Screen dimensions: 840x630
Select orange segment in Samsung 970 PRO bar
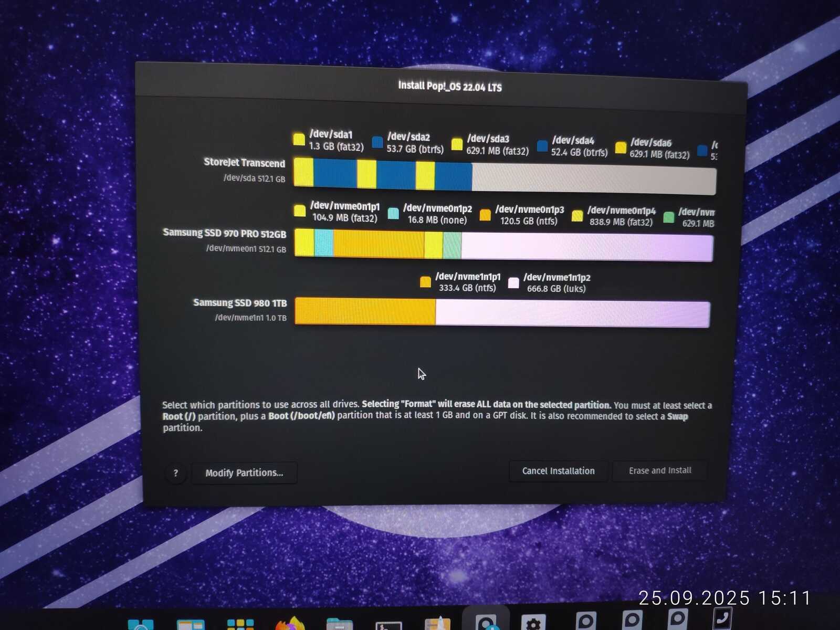pyautogui.click(x=379, y=244)
